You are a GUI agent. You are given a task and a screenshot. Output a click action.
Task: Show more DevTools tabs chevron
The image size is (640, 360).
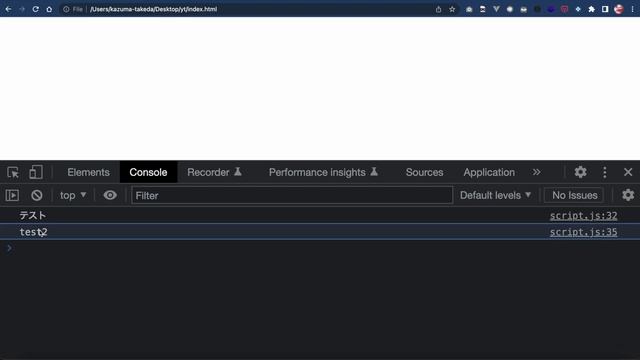(x=536, y=172)
